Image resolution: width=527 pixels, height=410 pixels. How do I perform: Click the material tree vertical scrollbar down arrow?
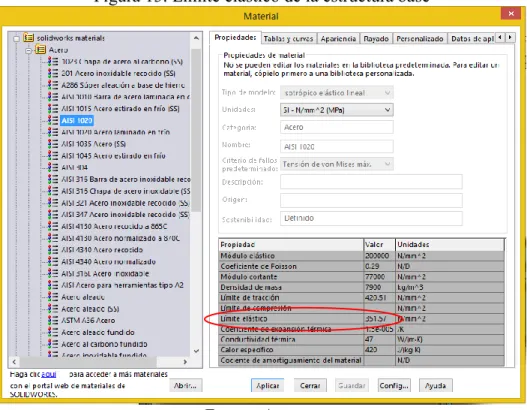pyautogui.click(x=196, y=351)
